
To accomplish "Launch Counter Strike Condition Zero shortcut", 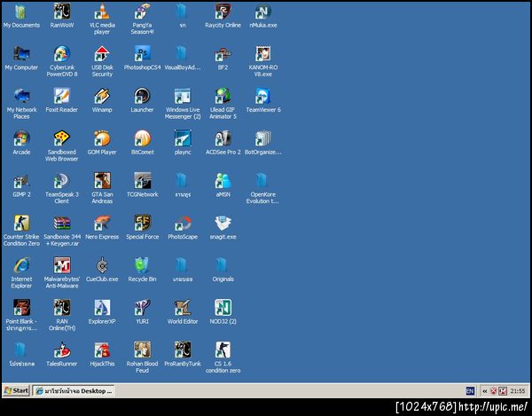I will (x=21, y=231).
